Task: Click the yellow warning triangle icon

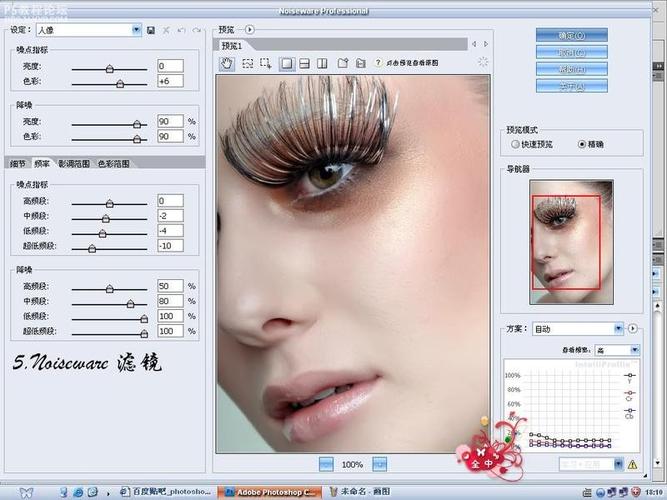Action: click(x=633, y=464)
